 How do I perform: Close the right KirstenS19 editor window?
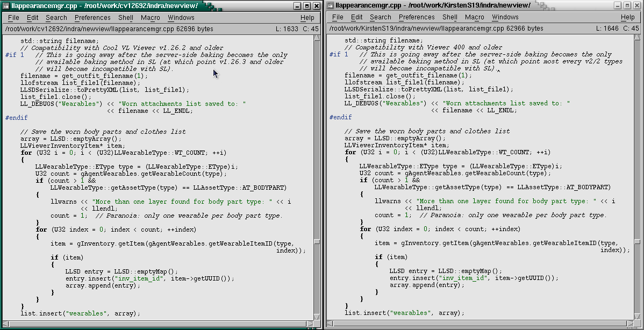click(x=638, y=5)
